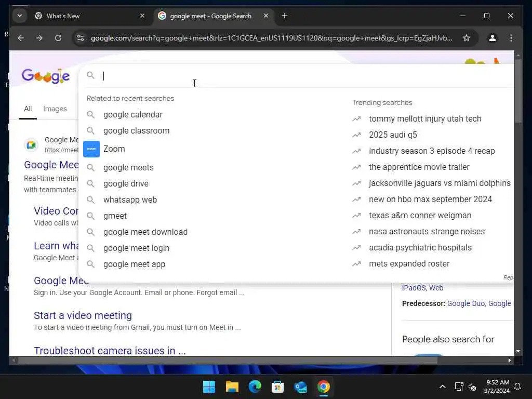Open the Chrome profile icon
Viewport: 532px width, 399px height.
coord(493,38)
